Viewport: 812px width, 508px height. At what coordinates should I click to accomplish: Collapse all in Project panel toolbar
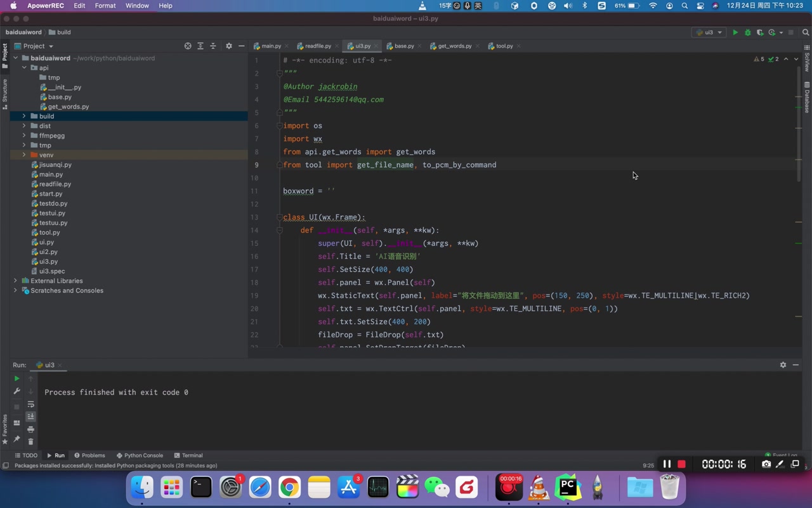click(x=213, y=46)
